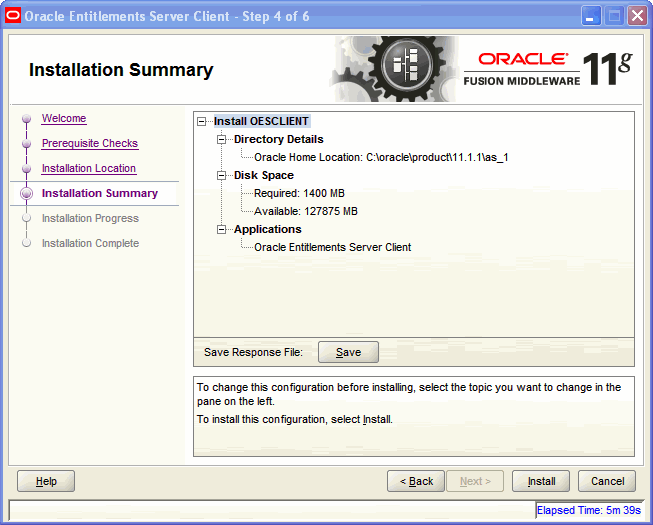Click the Installation Location step bullet icon

click(x=27, y=169)
